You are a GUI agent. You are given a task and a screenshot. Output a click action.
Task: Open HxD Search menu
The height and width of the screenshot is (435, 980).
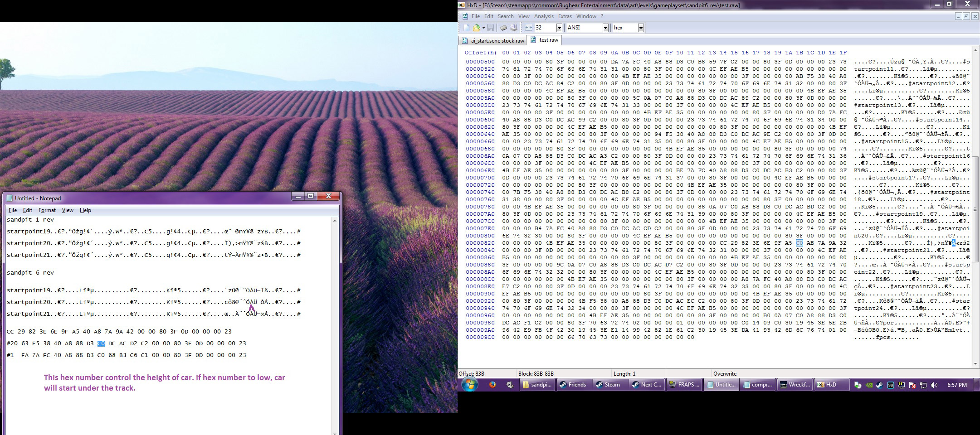pyautogui.click(x=506, y=16)
